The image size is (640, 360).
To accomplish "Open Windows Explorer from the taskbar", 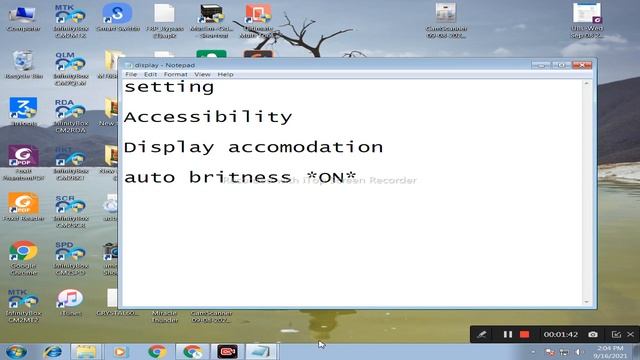I will [86, 351].
